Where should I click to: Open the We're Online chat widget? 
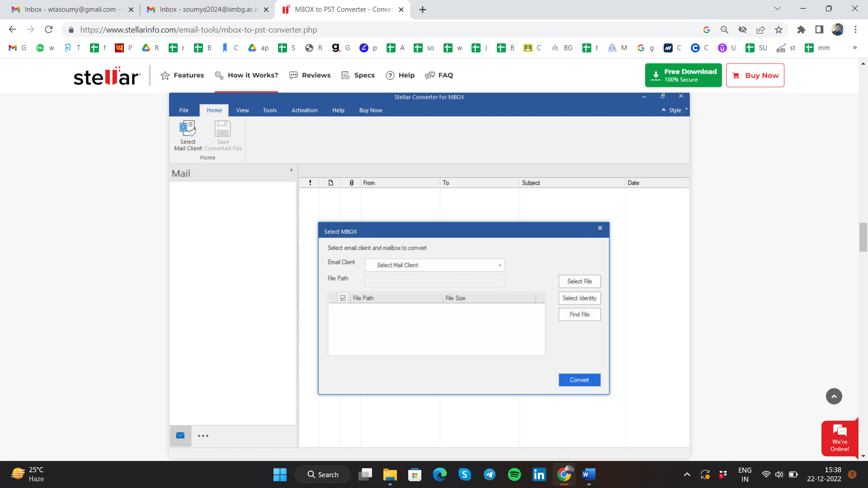tap(840, 438)
